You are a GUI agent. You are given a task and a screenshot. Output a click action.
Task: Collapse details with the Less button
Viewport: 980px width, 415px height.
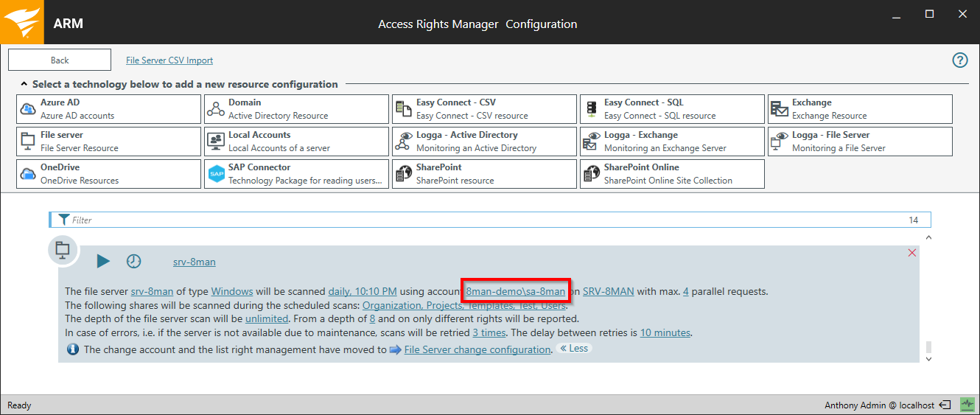coord(574,348)
